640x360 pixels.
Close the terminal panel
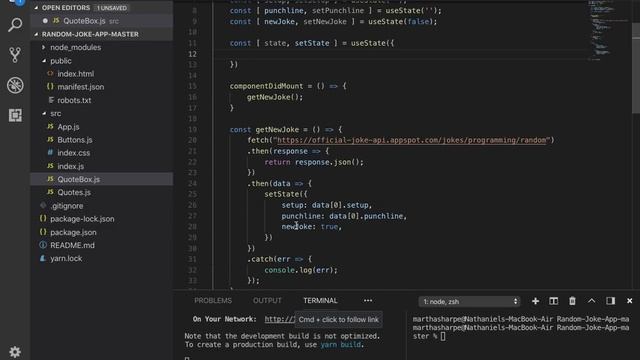click(629, 301)
